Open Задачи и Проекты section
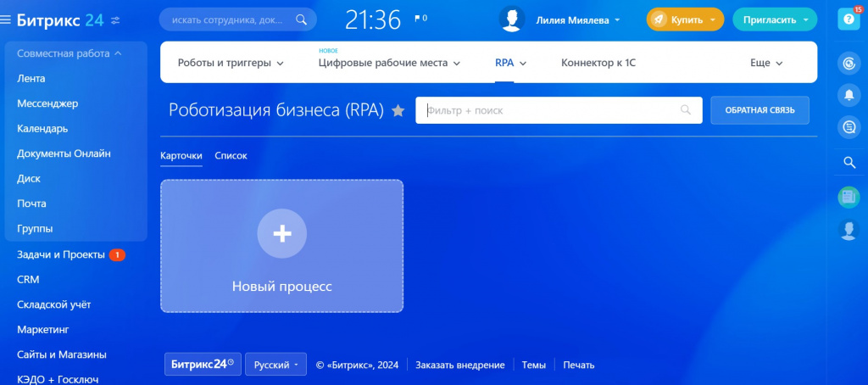Viewport: 868px width, 385px height. pos(61,254)
